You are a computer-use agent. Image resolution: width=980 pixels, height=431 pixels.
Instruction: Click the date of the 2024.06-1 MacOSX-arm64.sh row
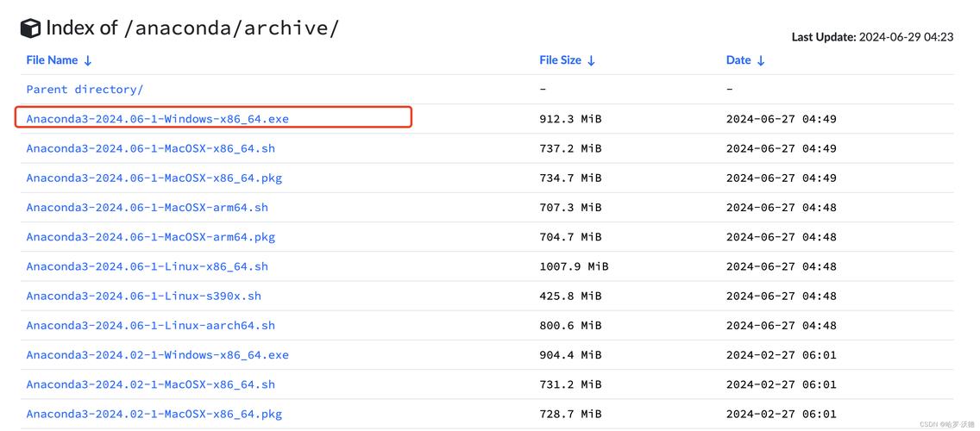(x=782, y=208)
